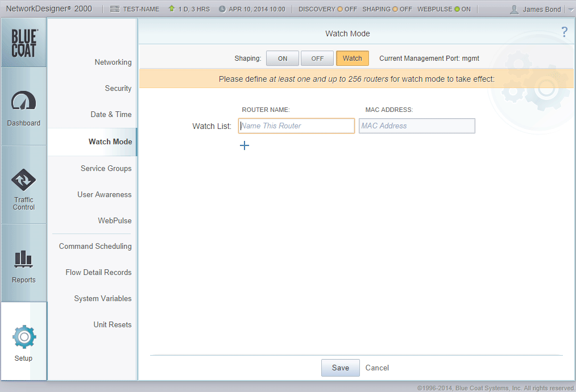Viewport: 576px width, 392px height.
Task: Click the APR 10, 2014 10:00 timestamp
Action: 257,9
